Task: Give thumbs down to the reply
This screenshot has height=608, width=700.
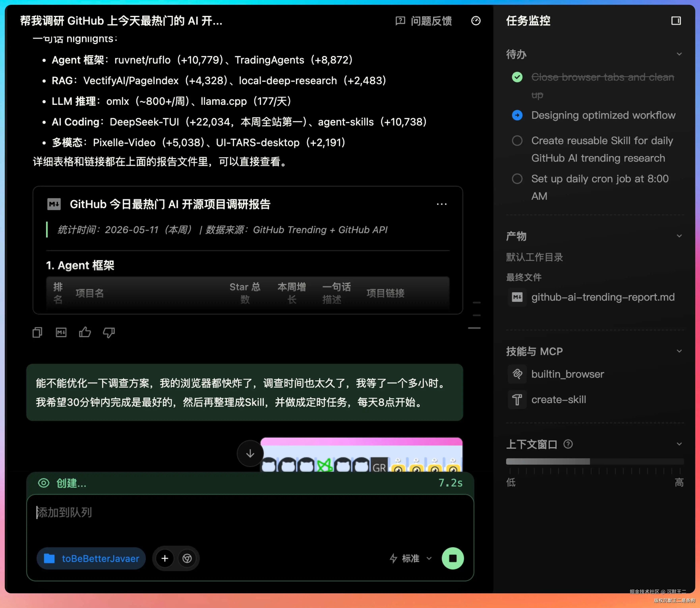Action: pos(109,333)
